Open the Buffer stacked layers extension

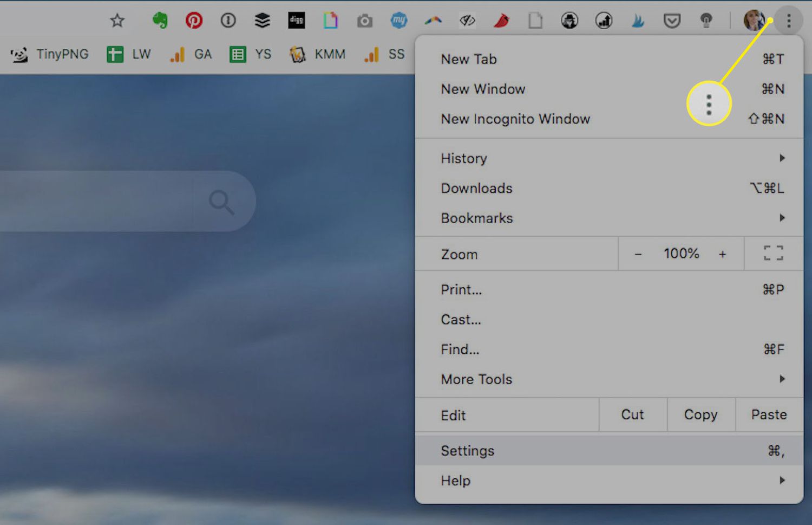[x=262, y=21]
